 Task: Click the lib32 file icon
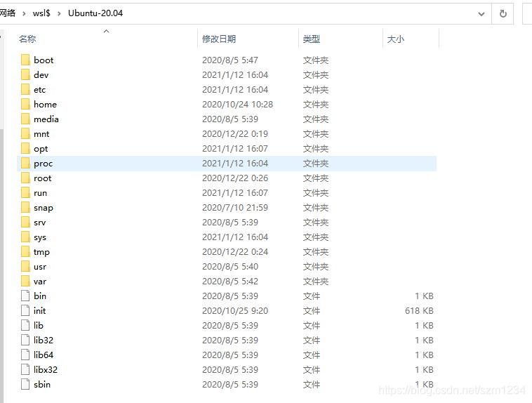(25, 341)
